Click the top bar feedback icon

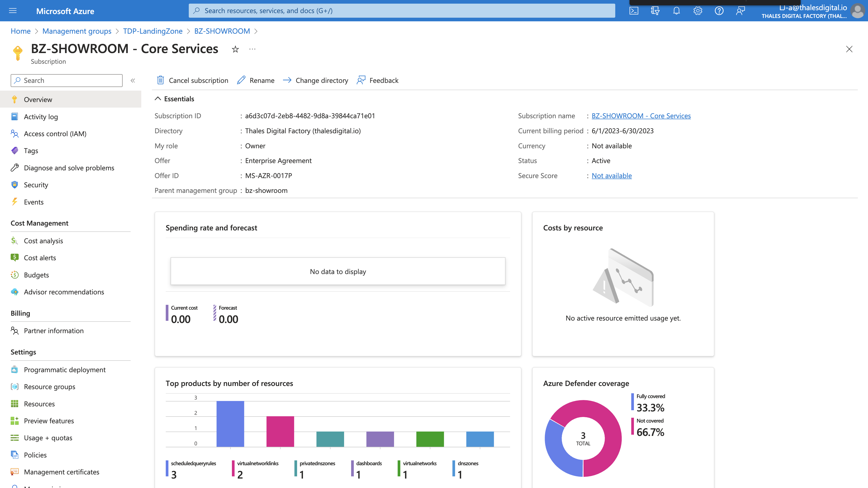(740, 11)
